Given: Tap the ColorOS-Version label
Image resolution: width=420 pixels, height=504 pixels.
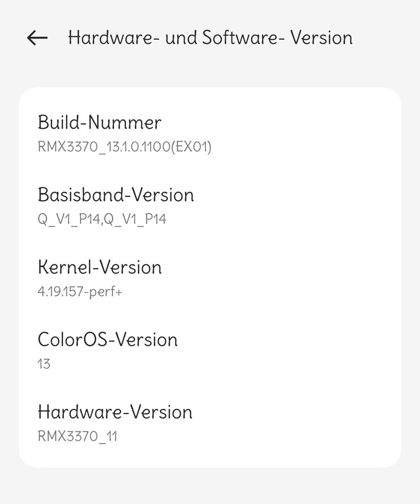Looking at the screenshot, I should 107,339.
